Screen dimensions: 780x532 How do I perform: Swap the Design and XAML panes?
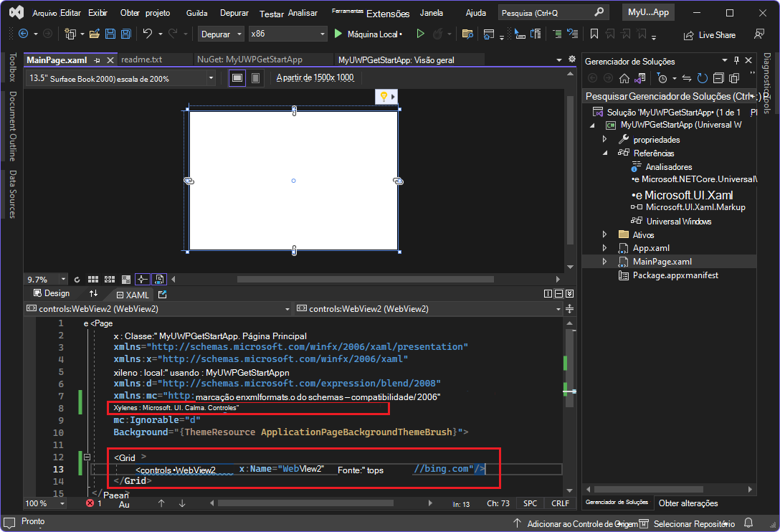[93, 293]
